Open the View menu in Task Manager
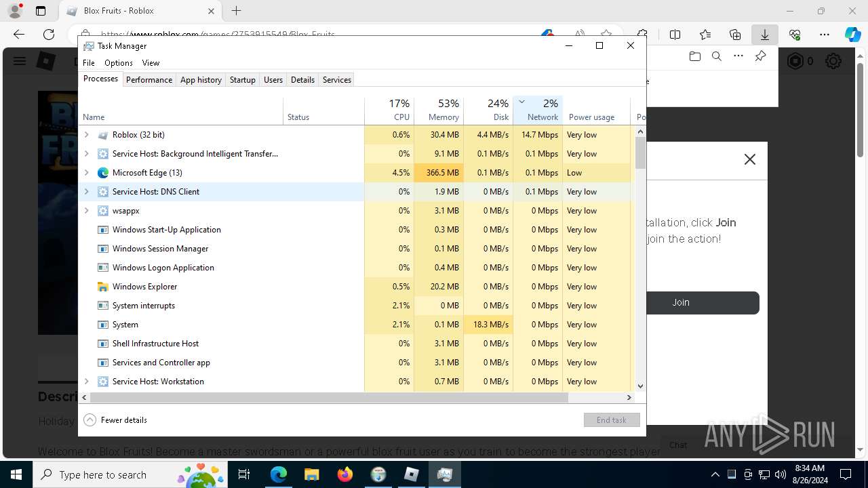The image size is (868, 488). (151, 63)
